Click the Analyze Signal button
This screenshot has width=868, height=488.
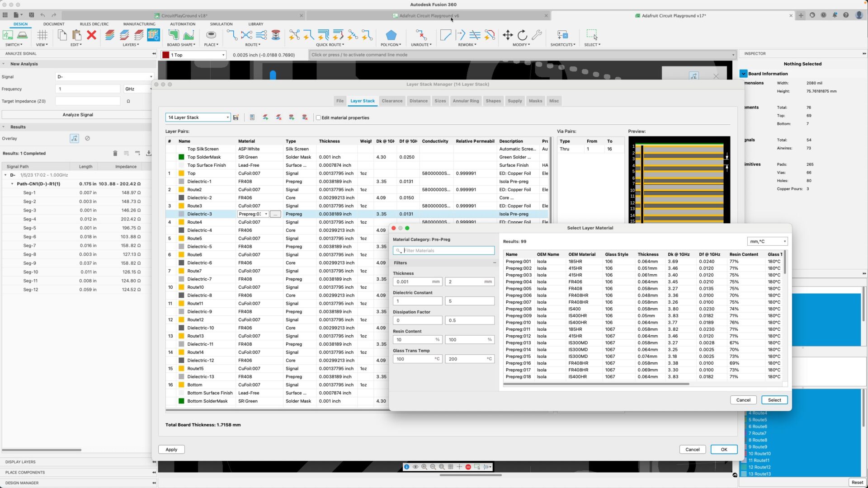[77, 115]
